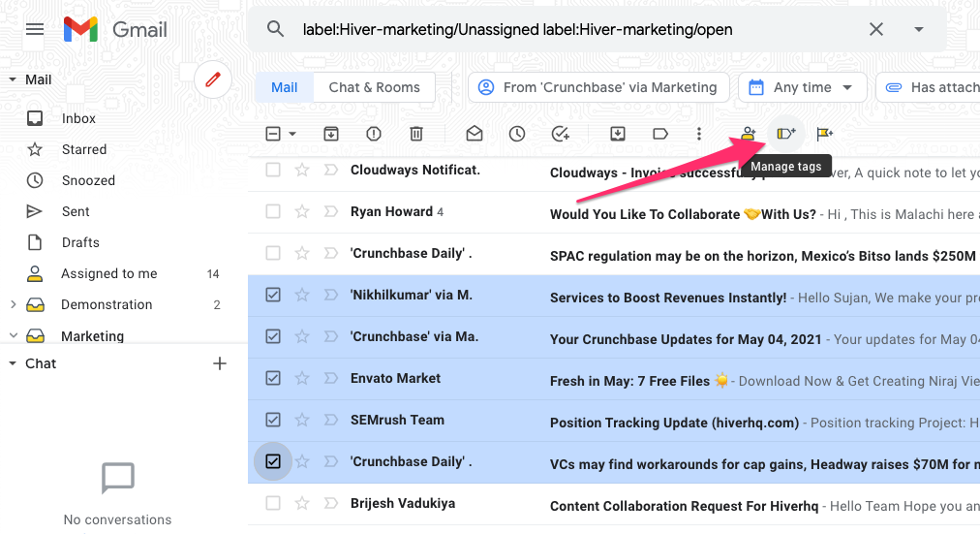This screenshot has height=534, width=980.
Task: Click the Hiver assign-user icon
Action: point(749,133)
